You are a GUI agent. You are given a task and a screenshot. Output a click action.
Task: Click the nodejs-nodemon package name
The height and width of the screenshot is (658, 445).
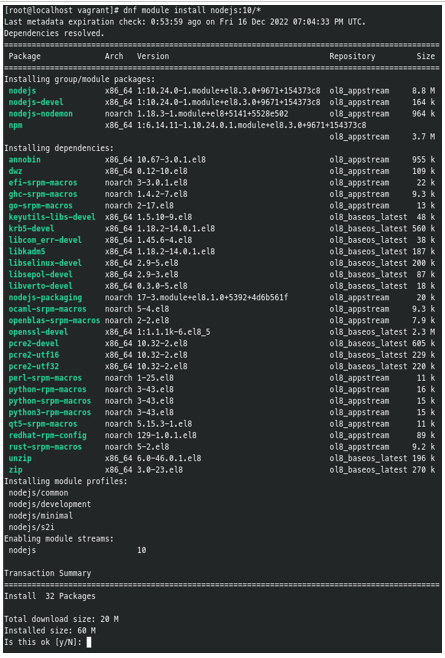coord(41,114)
